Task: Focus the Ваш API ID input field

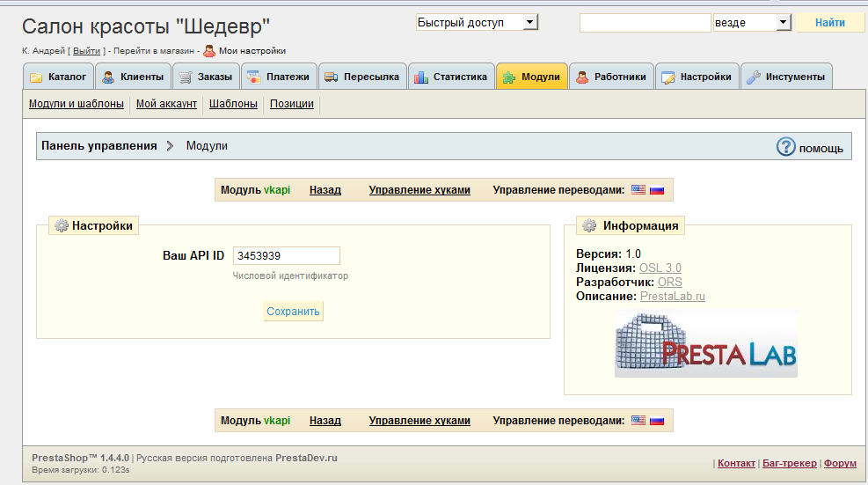Action: tap(286, 255)
